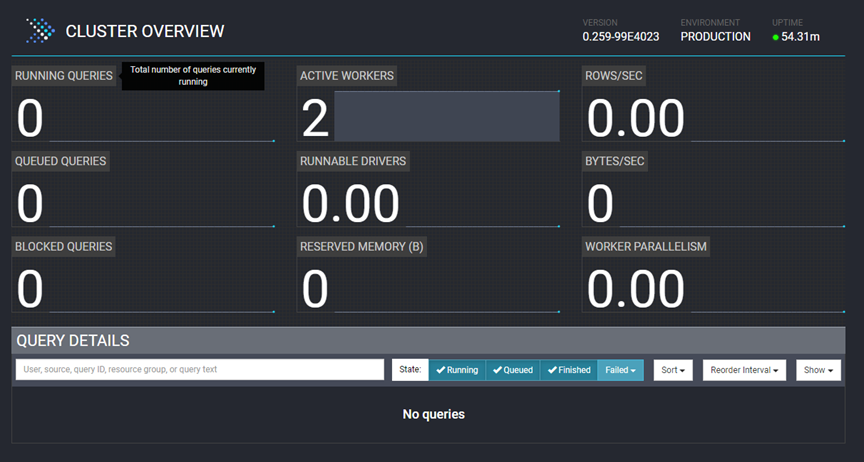This screenshot has width=864, height=462.
Task: Open the Show dropdown menu
Action: point(818,370)
